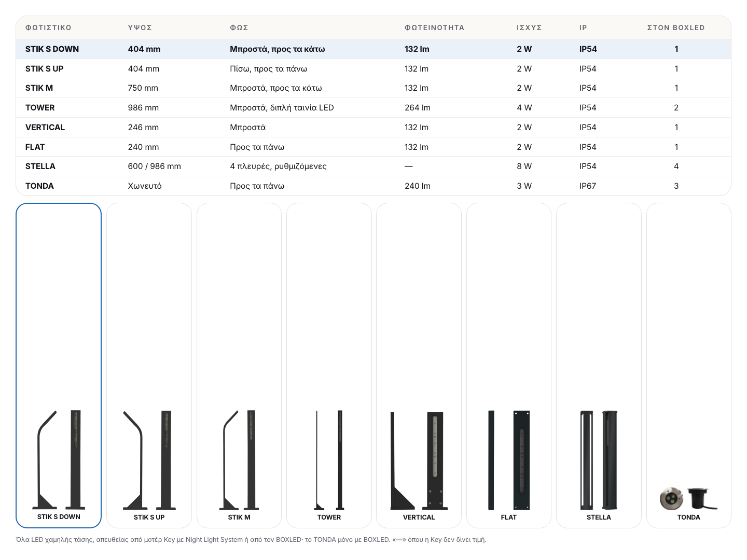Image resolution: width=747 pixels, height=560 pixels.
Task: Click the ΦΩΤΕΙΝΟΤΗΤΑ column header
Action: coord(434,28)
